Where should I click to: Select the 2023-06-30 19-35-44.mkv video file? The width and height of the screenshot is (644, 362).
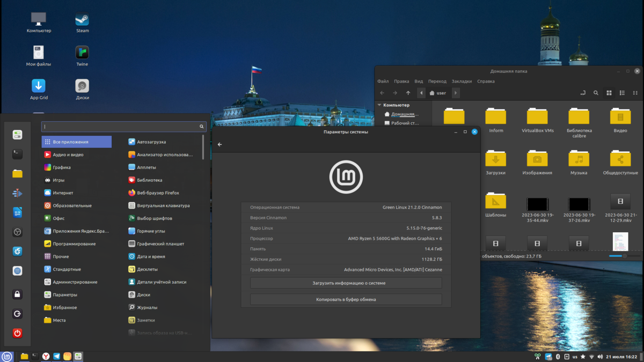537,209
